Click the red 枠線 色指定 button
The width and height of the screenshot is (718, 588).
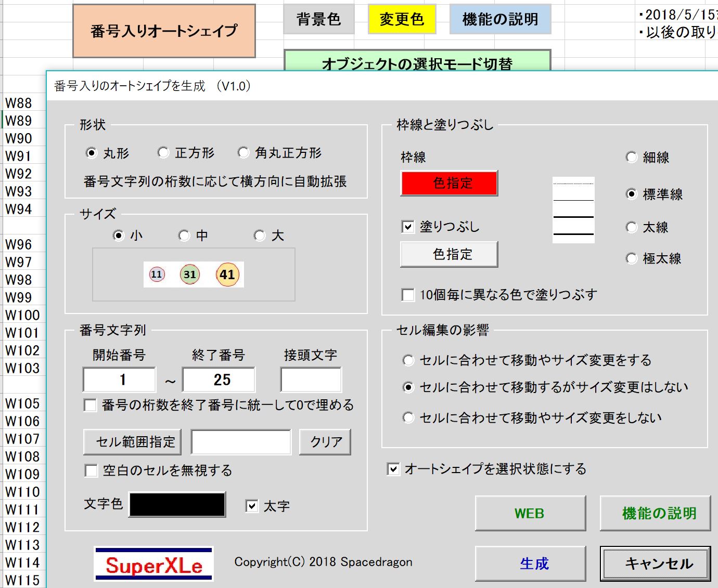(x=448, y=183)
